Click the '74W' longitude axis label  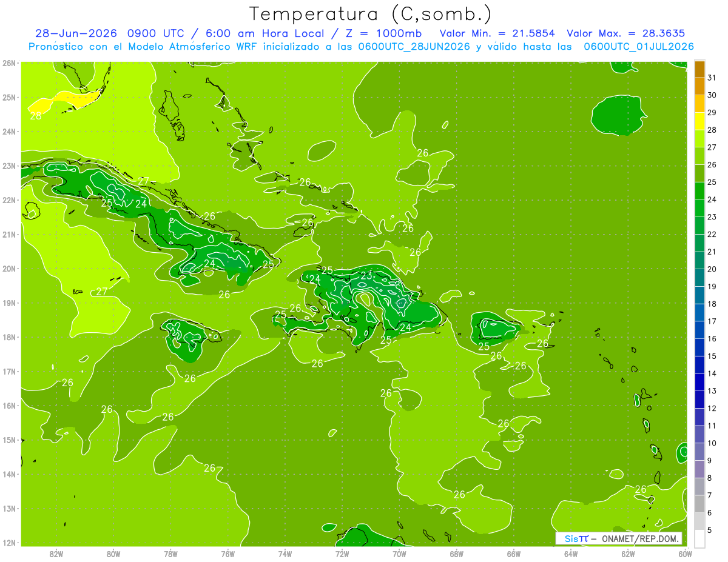pos(285,554)
